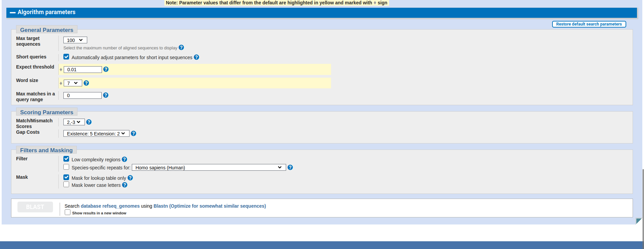
Task: Check the Mask lower case letters box
Action: click(x=66, y=184)
